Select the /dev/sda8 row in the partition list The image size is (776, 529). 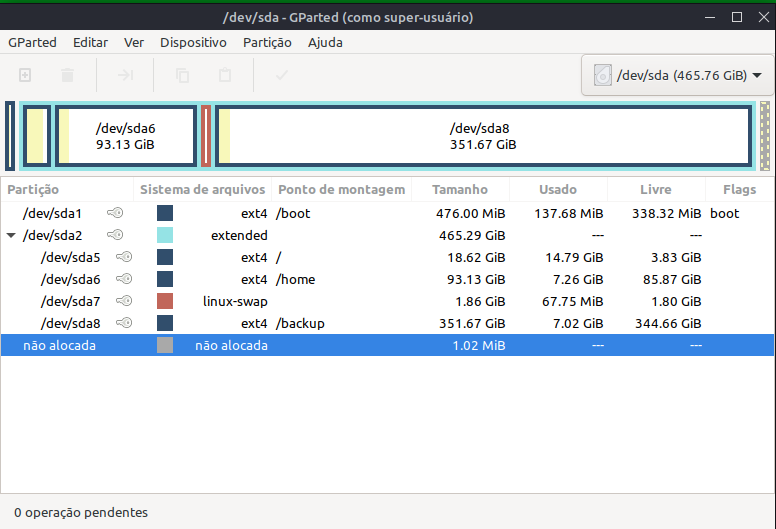tap(387, 323)
